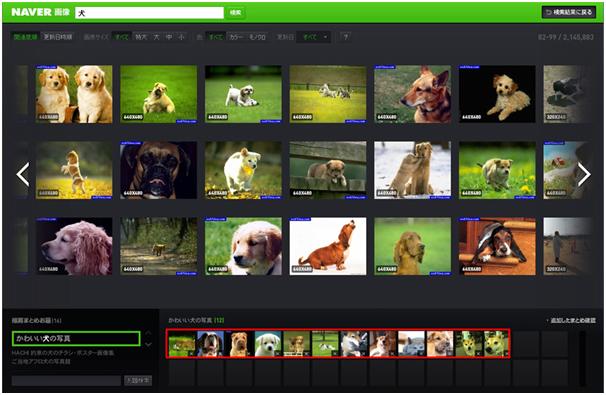Click 検索結果に戻る button
606x395 pixels.
(x=569, y=12)
